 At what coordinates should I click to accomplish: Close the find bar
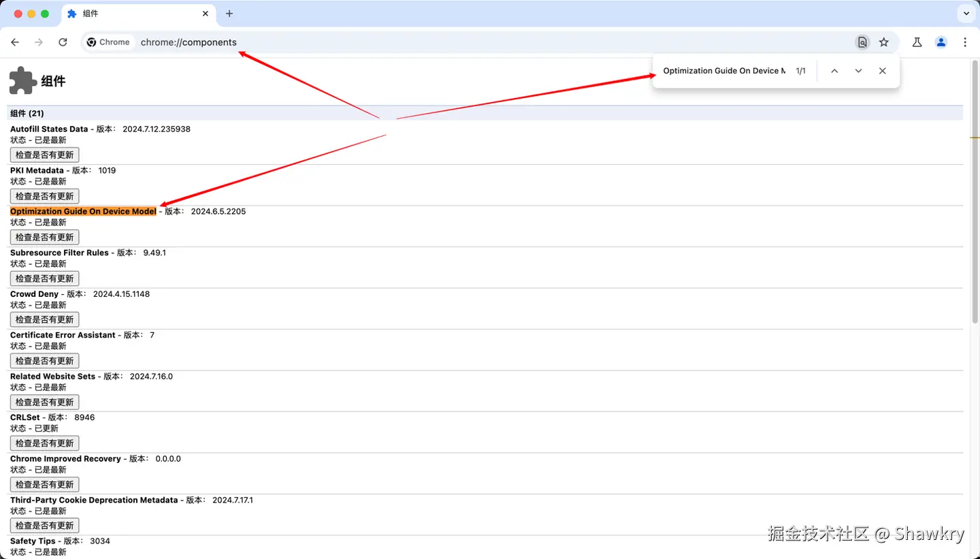tap(882, 71)
